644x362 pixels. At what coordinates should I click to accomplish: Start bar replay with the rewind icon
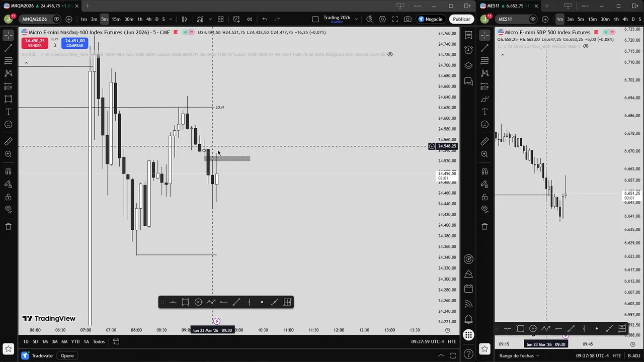250,19
